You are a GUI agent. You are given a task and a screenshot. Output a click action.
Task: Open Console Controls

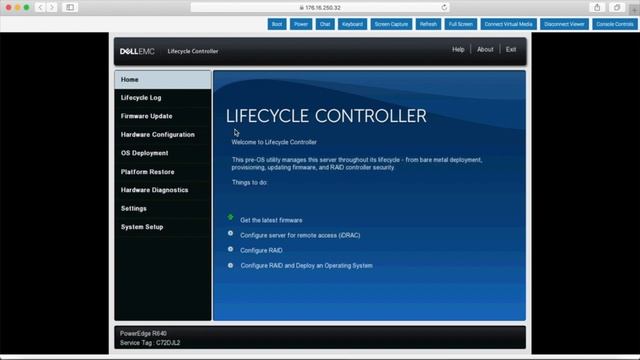pyautogui.click(x=615, y=24)
